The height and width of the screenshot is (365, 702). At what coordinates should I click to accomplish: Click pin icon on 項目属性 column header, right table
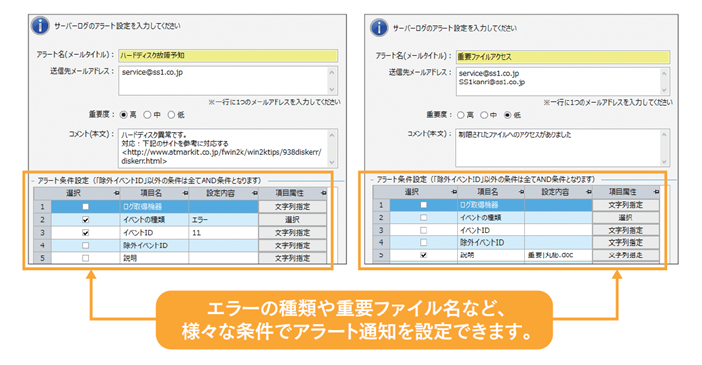[x=656, y=192]
